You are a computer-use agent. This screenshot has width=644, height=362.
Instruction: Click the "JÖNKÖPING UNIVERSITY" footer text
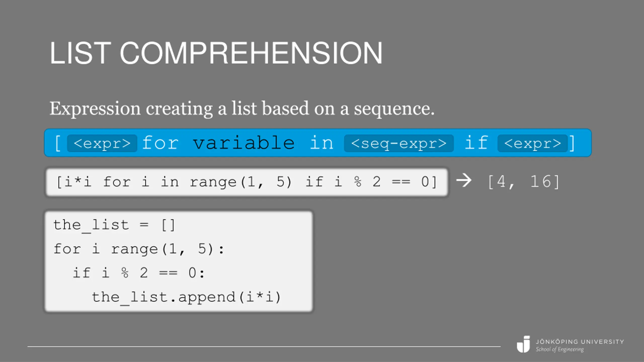click(x=580, y=342)
